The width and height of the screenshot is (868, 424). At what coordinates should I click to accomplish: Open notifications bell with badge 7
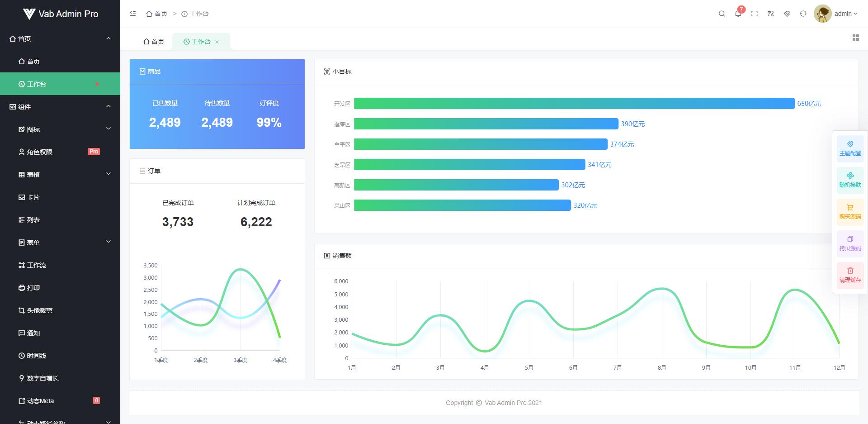(x=738, y=14)
